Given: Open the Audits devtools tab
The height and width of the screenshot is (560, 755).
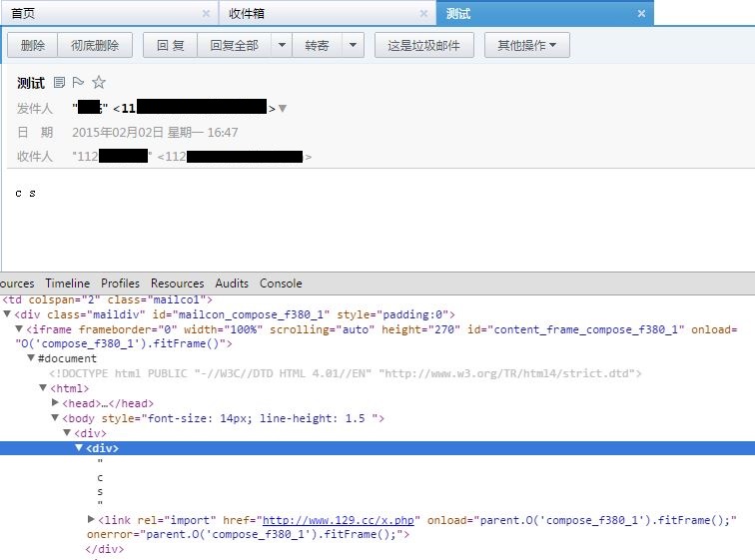Looking at the screenshot, I should tap(232, 283).
